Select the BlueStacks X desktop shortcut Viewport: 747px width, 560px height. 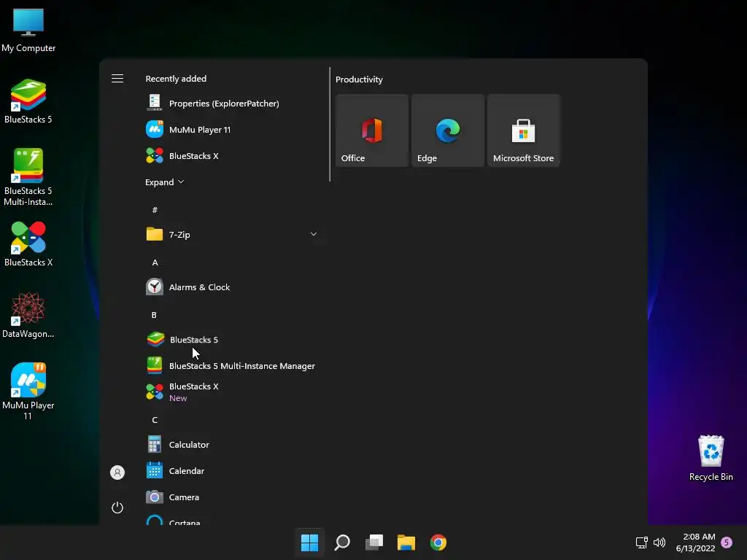28,244
